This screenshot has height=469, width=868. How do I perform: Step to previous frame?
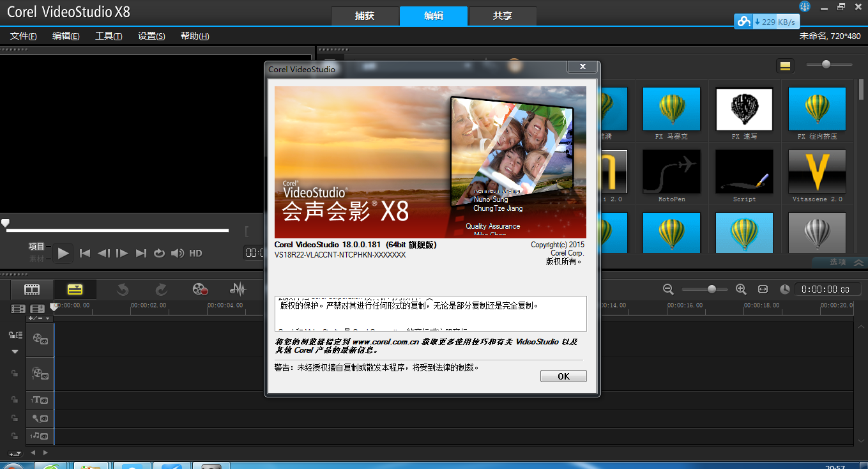click(x=103, y=253)
